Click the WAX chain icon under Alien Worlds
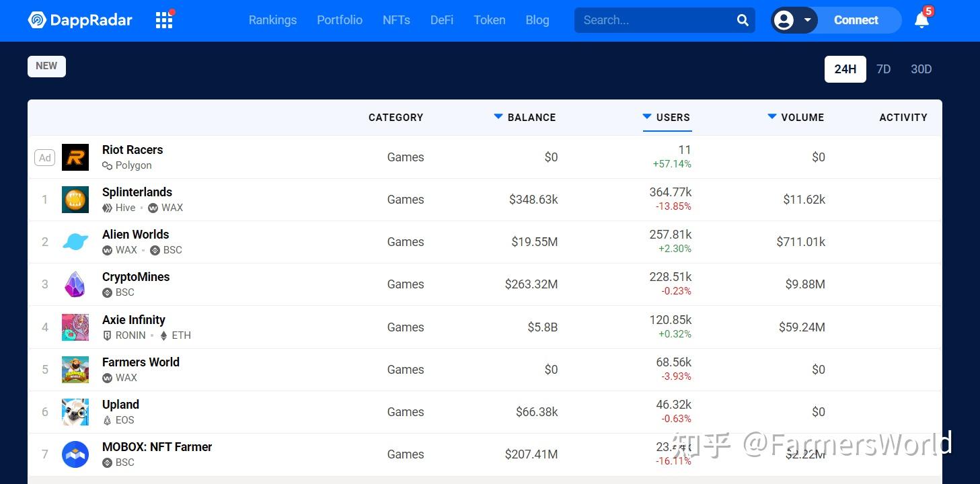 107,250
